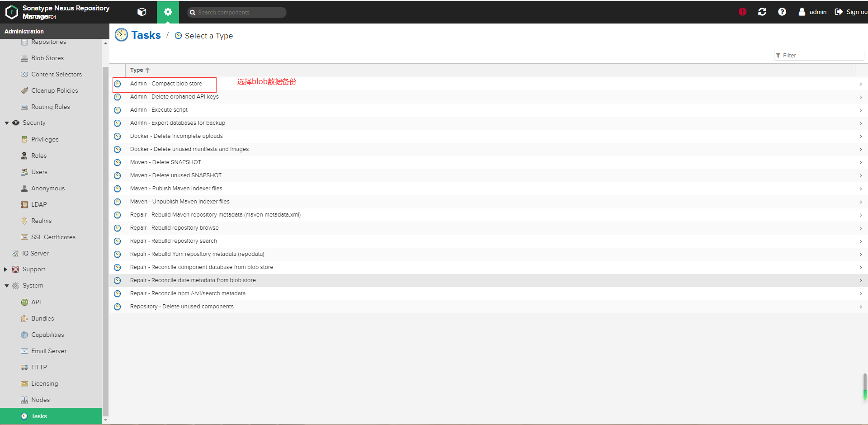Select 'Admin - Compact blob store' task type
This screenshot has width=868, height=425.
[489, 84]
